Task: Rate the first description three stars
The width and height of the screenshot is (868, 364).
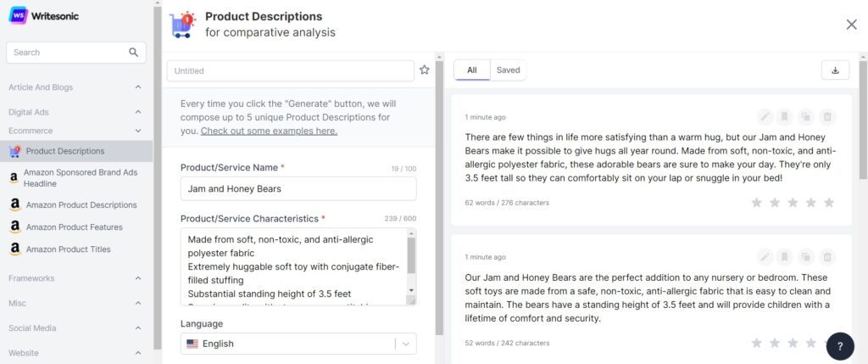Action: 793,203
